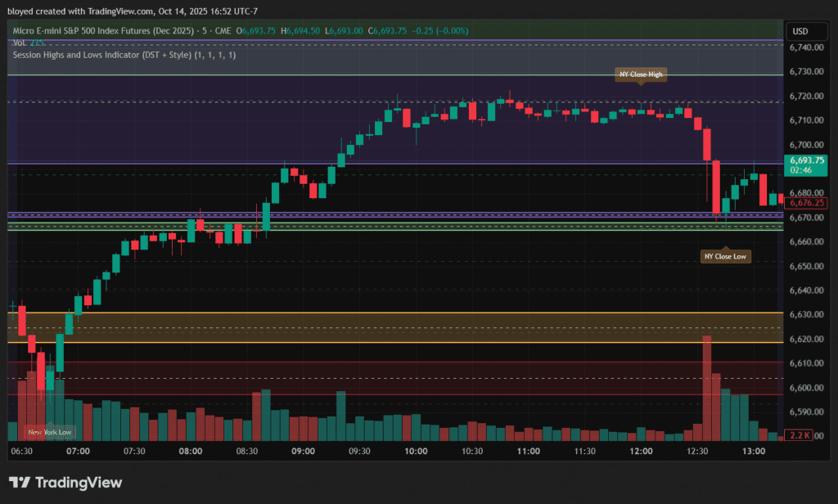Click the NY Close Low label
Screen dimensions: 838x504
pos(726,256)
